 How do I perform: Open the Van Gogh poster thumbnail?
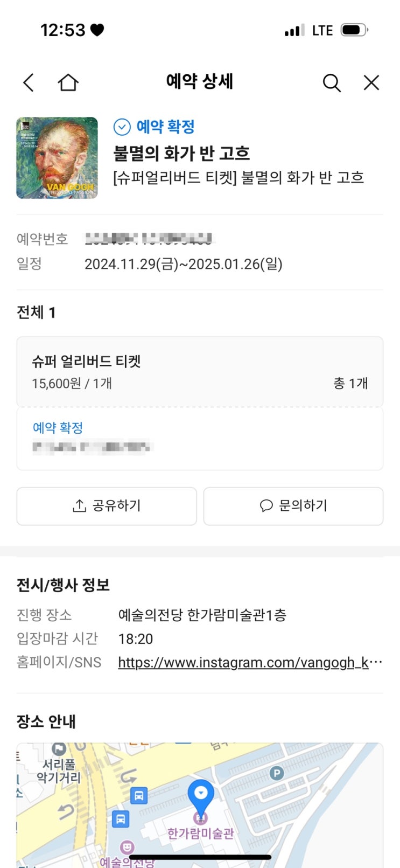coord(57,158)
